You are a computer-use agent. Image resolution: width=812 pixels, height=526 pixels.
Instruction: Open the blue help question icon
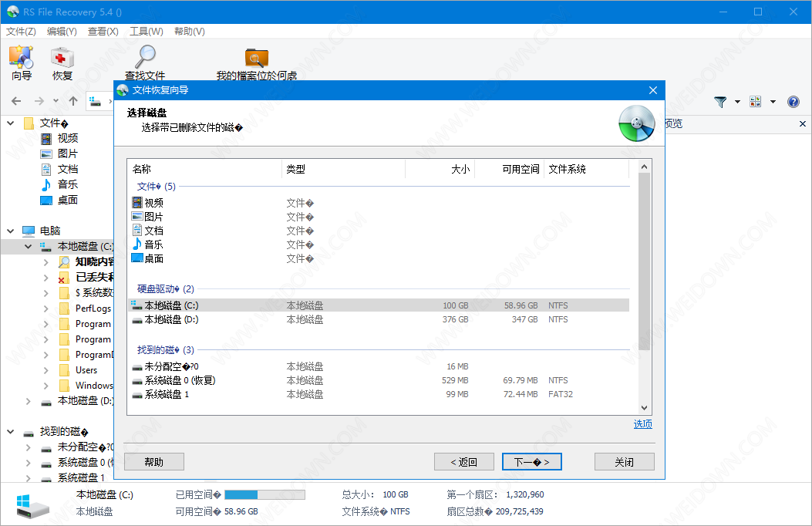coord(793,102)
